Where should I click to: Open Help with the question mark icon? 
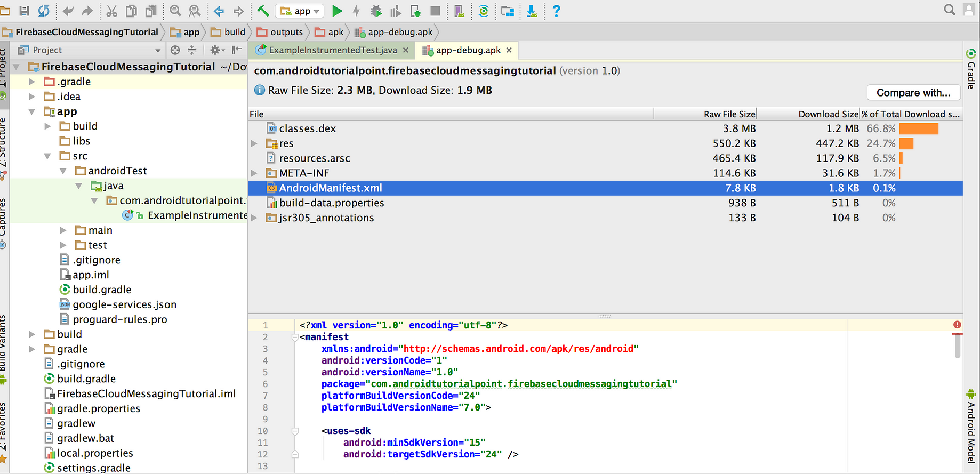[556, 11]
